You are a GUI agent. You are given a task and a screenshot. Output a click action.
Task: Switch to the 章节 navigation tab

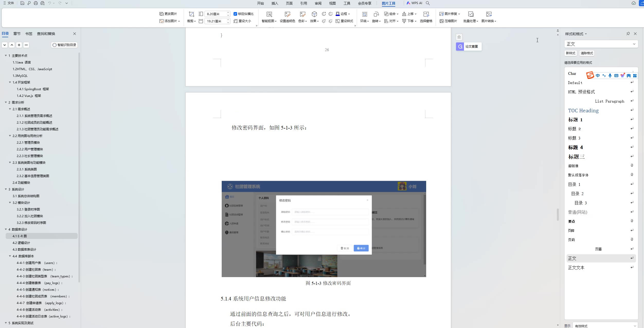17,34
